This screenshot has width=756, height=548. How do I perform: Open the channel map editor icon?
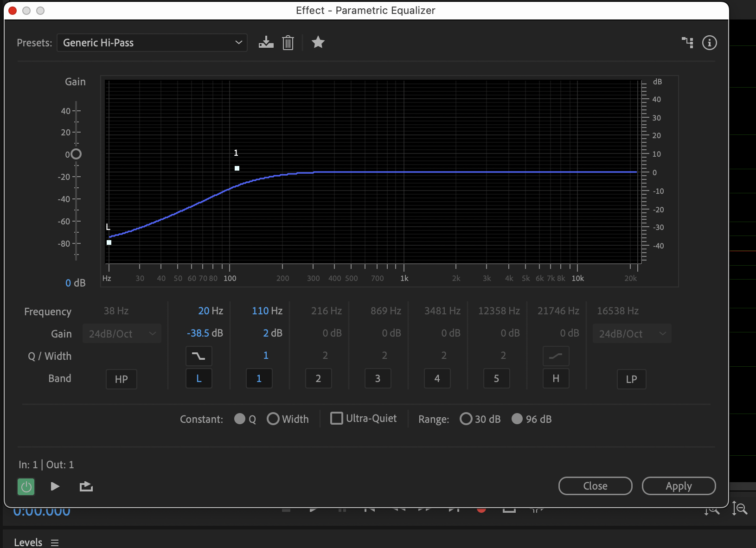coord(687,43)
